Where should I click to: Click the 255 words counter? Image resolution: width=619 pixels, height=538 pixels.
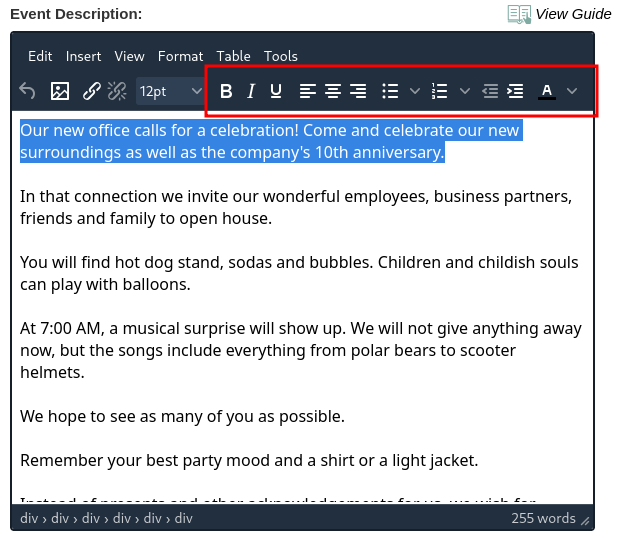click(x=543, y=518)
